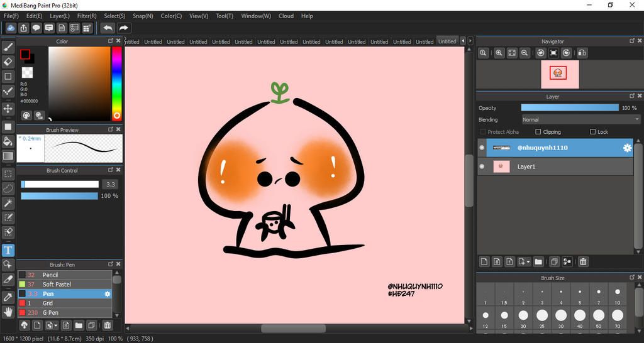Open the Snap(N) menu

click(143, 16)
